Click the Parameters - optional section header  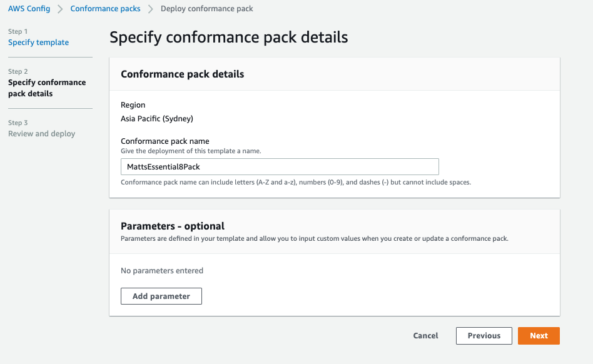click(172, 226)
